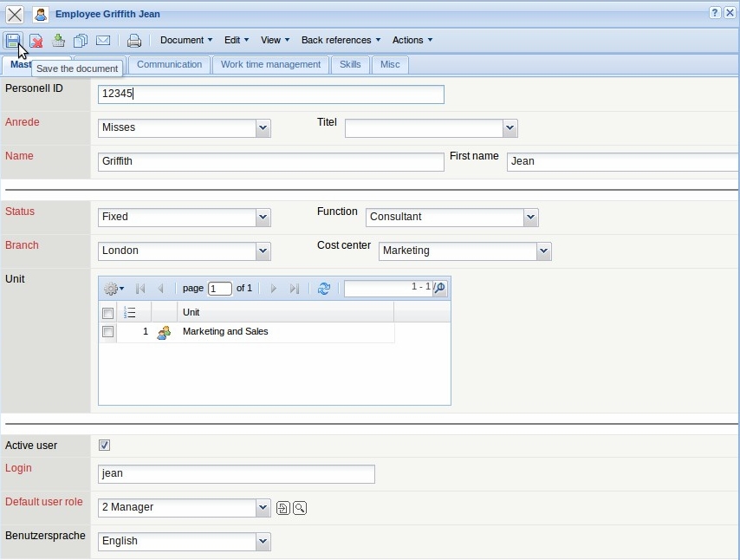Click the help question mark icon
This screenshot has height=560, width=740.
(715, 13)
